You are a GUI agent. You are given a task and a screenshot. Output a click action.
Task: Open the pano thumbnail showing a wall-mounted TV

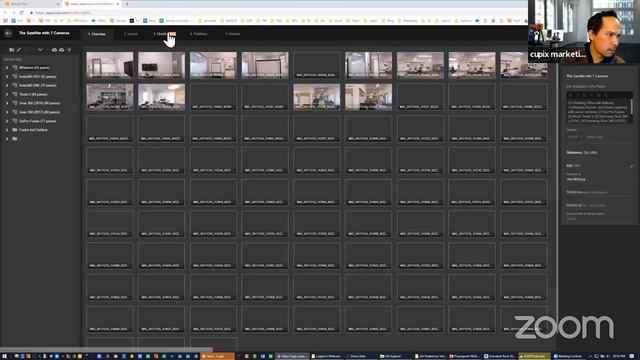point(161,64)
